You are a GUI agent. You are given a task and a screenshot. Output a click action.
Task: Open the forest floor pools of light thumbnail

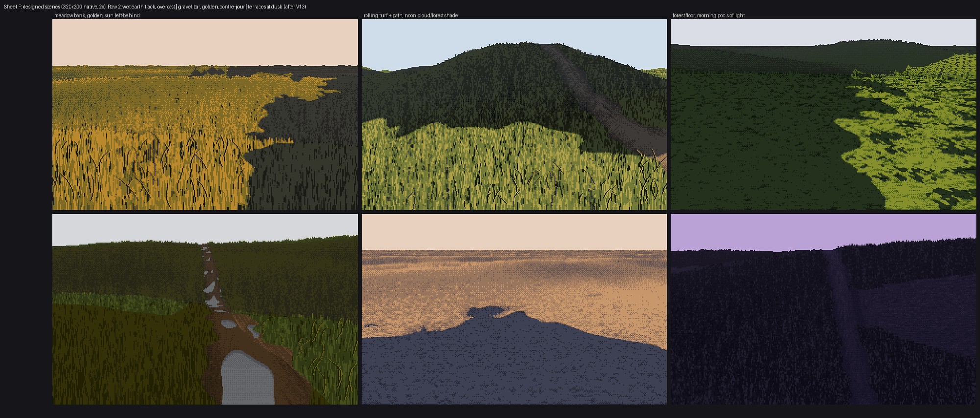(823, 115)
